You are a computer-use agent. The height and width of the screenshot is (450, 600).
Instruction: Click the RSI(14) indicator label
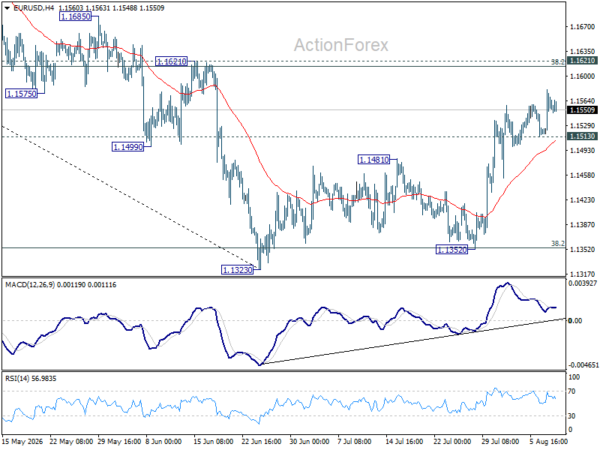point(17,378)
